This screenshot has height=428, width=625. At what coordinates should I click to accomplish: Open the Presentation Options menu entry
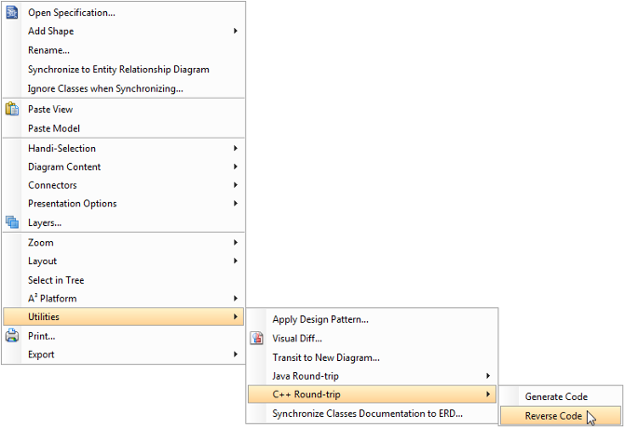click(124, 203)
